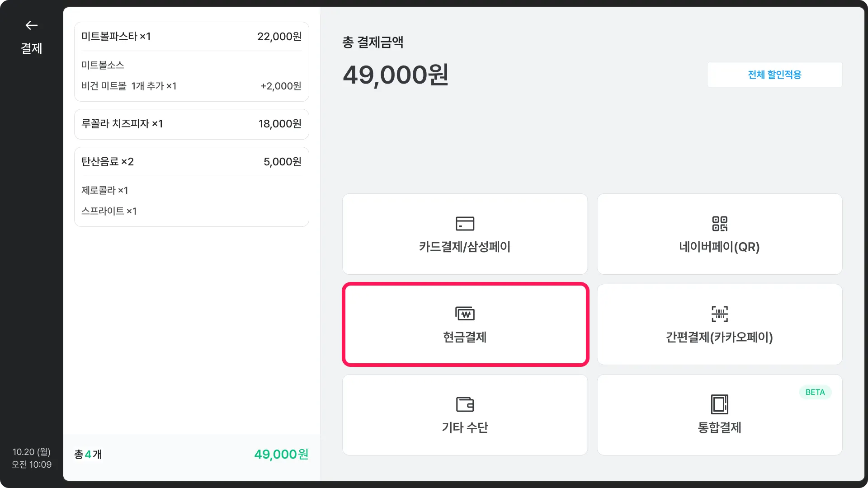Apply discount with 전체 할인적용

pos(774,75)
